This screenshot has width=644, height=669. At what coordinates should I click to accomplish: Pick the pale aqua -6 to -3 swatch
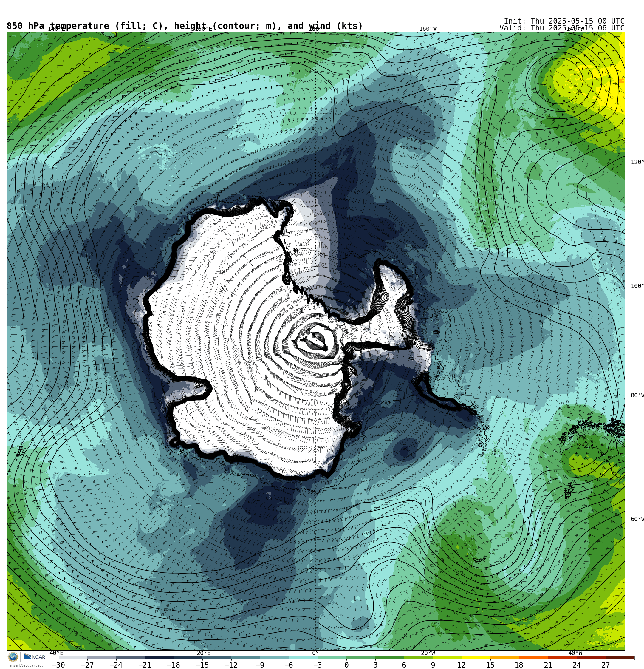click(303, 657)
